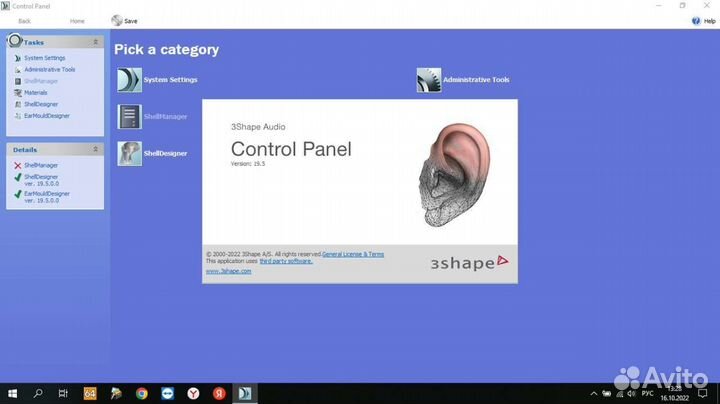
Task: Click the ShellDesigner ver. 19.5.0.0 detail
Action: (41, 180)
